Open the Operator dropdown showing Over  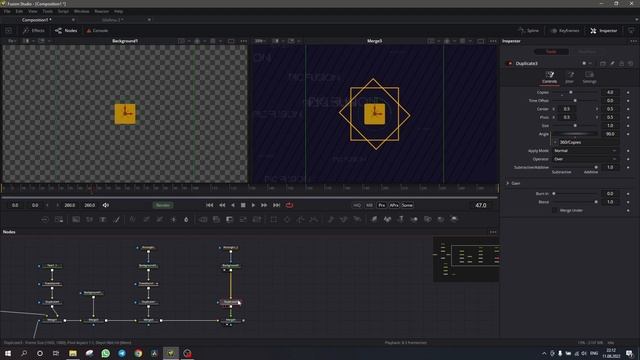(x=585, y=159)
